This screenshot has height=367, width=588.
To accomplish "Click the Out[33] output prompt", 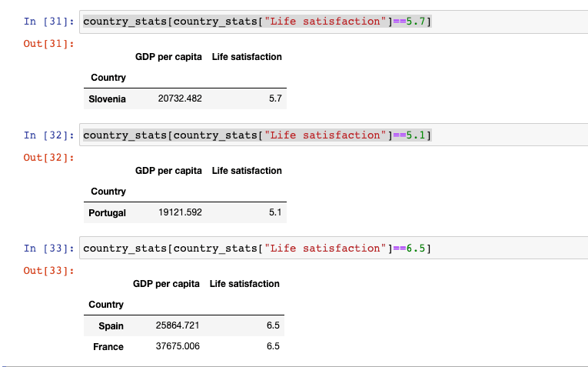I will pos(49,271).
